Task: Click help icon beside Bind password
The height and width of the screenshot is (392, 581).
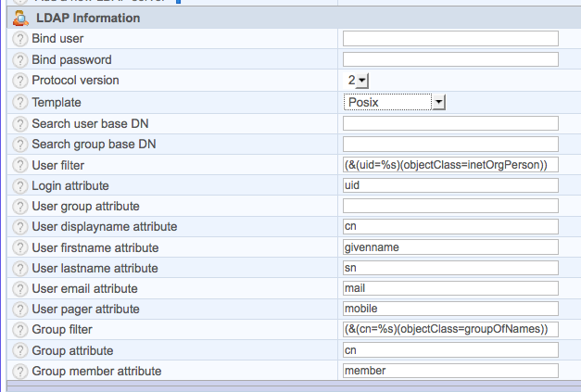Action: 20,60
